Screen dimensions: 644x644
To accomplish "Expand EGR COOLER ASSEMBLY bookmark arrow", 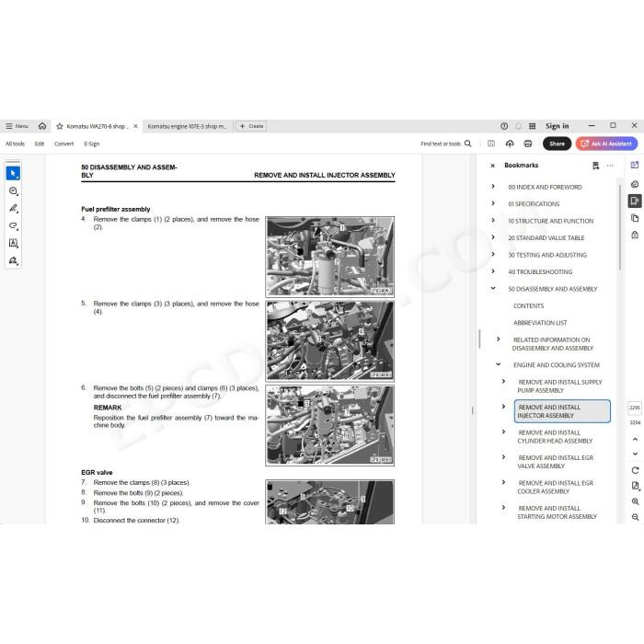I will coord(503,482).
